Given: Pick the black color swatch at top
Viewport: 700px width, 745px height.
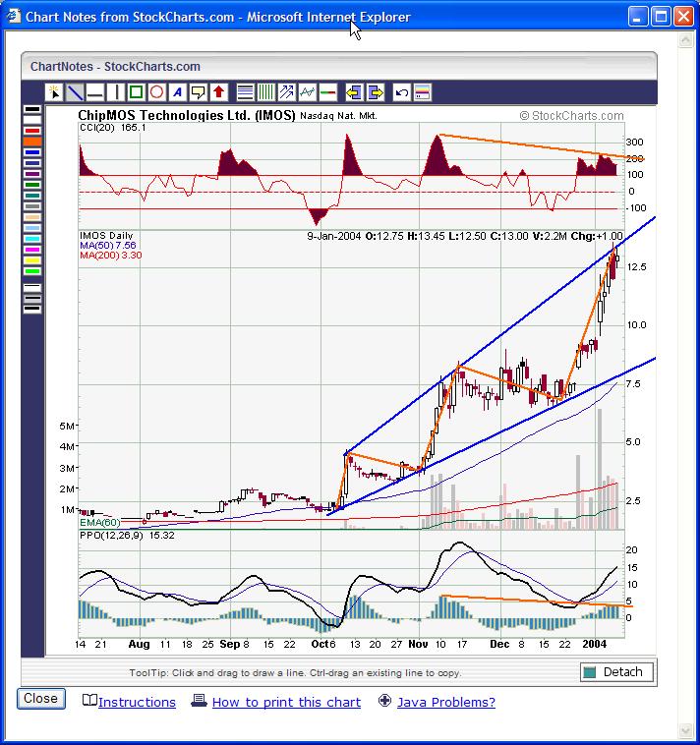Looking at the screenshot, I should [32, 109].
